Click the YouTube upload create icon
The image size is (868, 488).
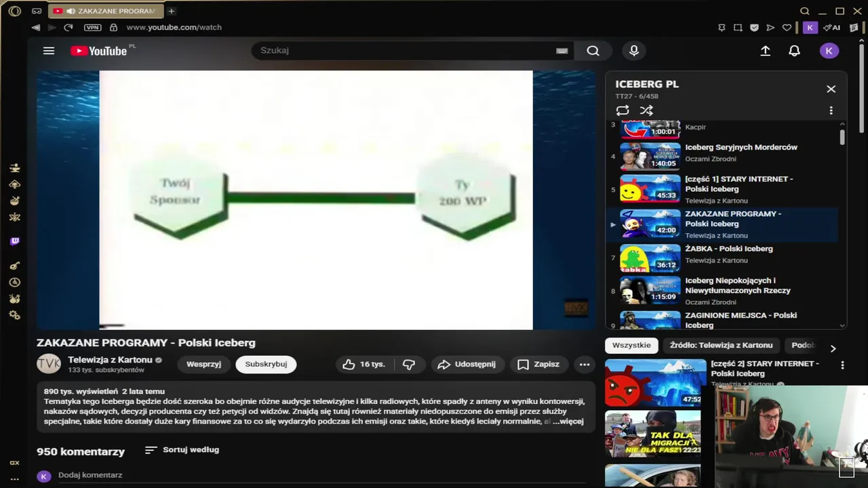pos(765,51)
